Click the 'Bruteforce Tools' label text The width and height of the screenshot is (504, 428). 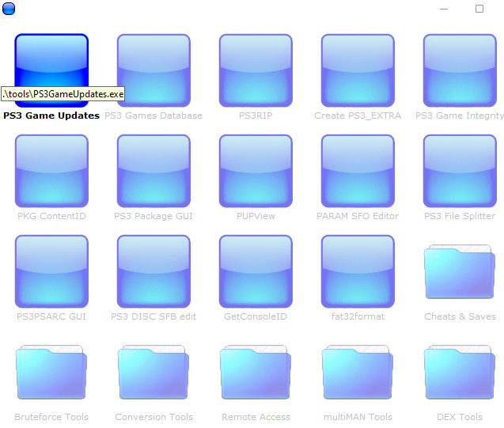51,417
